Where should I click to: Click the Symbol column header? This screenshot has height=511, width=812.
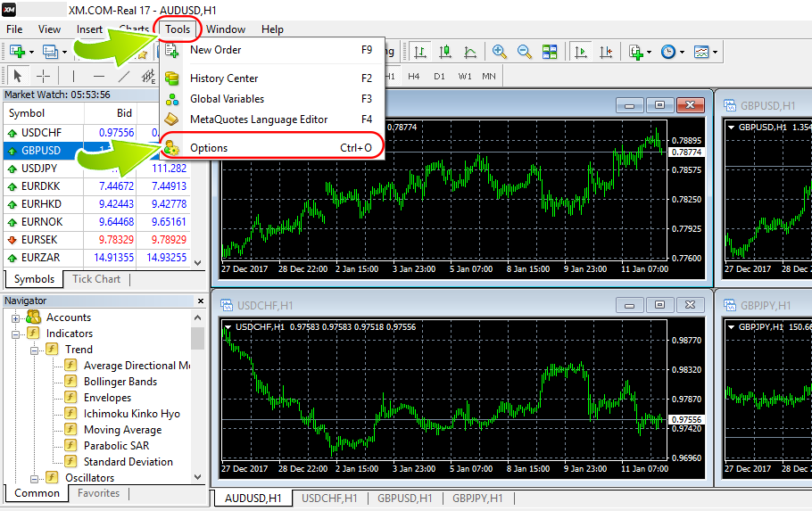44,113
